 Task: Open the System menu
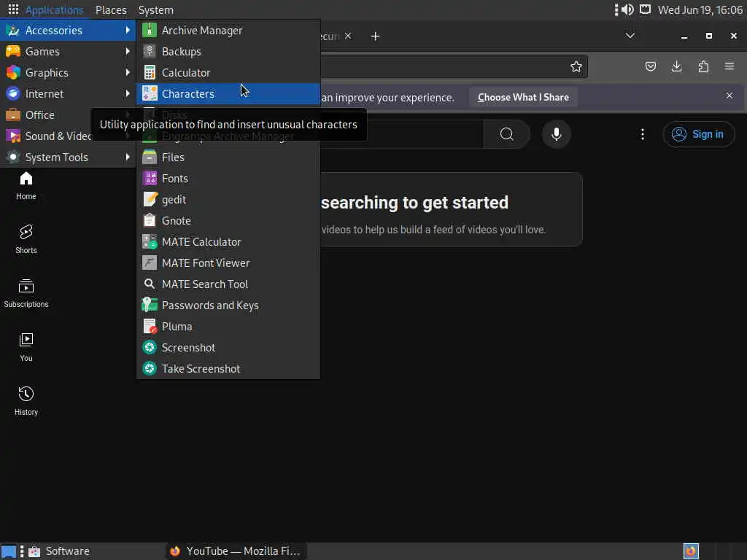(156, 10)
